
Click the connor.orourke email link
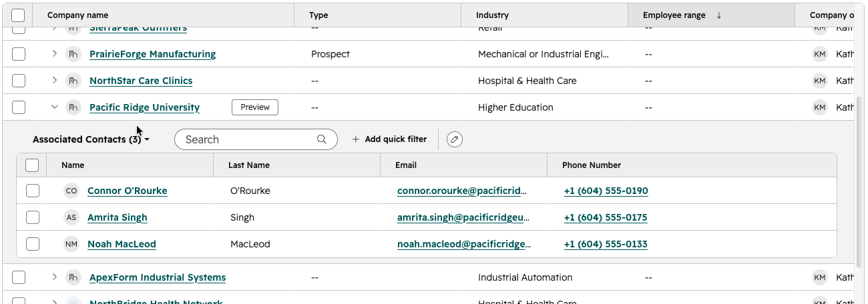(x=462, y=191)
